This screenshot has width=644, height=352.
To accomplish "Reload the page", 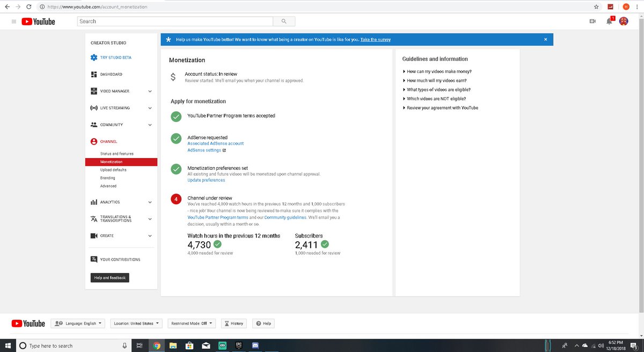I will pyautogui.click(x=28, y=7).
